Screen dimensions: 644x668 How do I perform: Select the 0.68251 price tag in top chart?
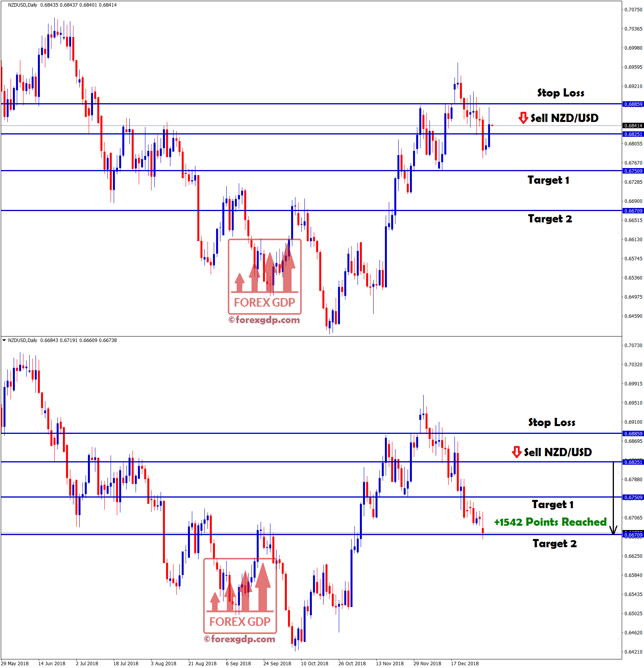[x=633, y=134]
